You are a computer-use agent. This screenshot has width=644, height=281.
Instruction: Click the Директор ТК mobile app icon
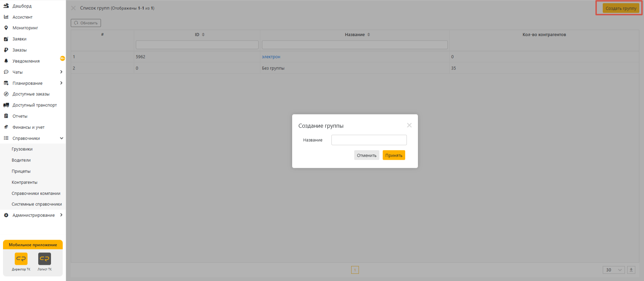[21, 259]
